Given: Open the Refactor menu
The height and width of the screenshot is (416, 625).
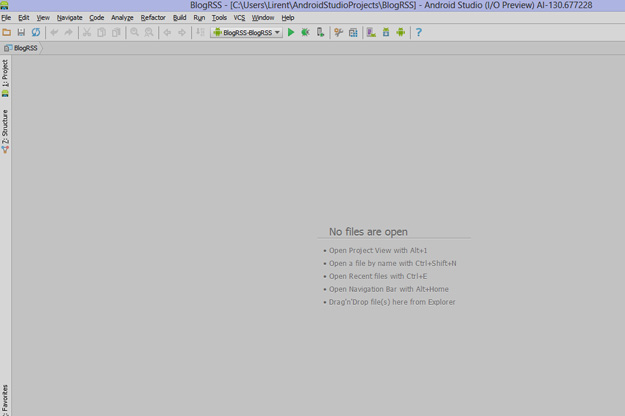Looking at the screenshot, I should pyautogui.click(x=153, y=18).
